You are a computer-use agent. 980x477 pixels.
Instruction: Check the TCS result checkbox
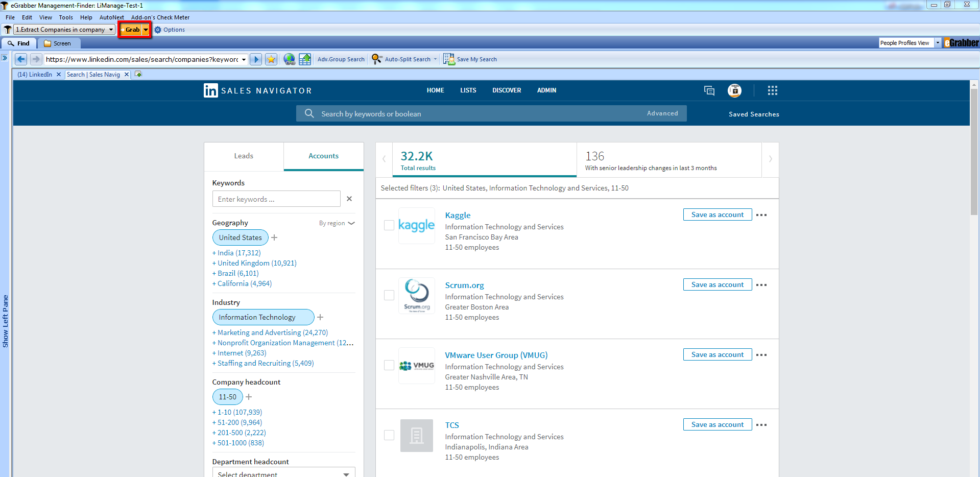click(389, 435)
